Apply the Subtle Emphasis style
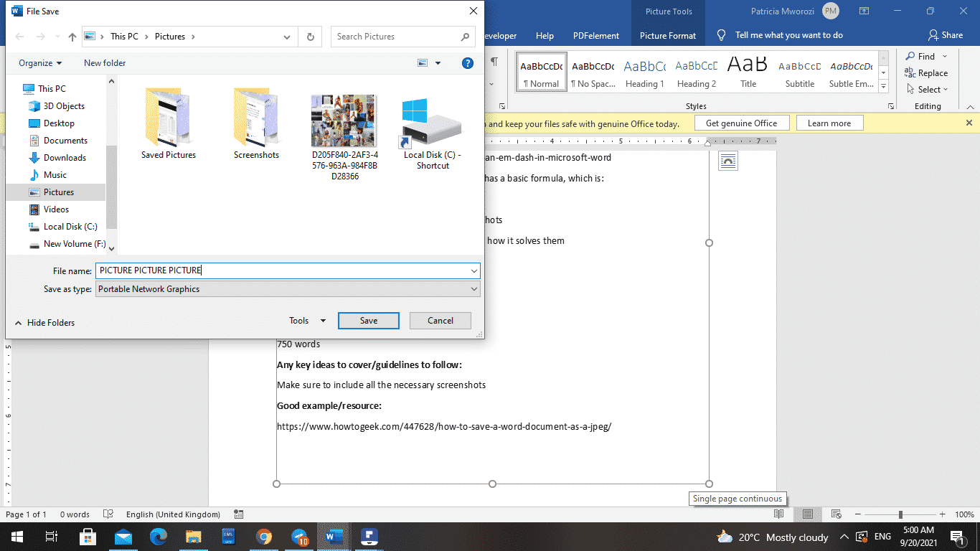Image resolution: width=980 pixels, height=551 pixels. click(851, 72)
